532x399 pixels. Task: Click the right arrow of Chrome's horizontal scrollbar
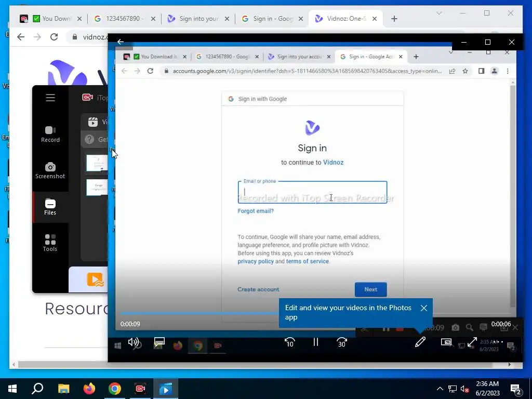click(509, 365)
